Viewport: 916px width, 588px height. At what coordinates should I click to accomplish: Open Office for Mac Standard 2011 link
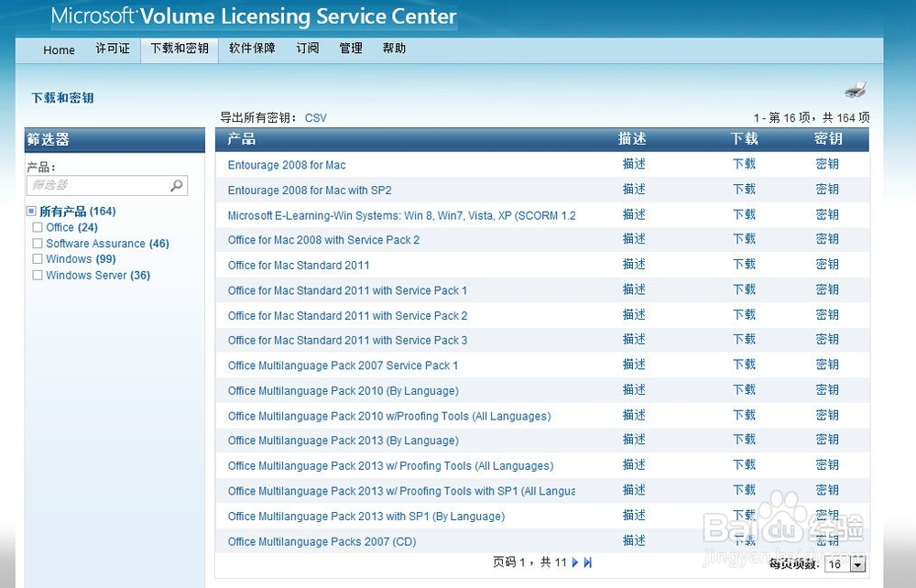tap(299, 265)
